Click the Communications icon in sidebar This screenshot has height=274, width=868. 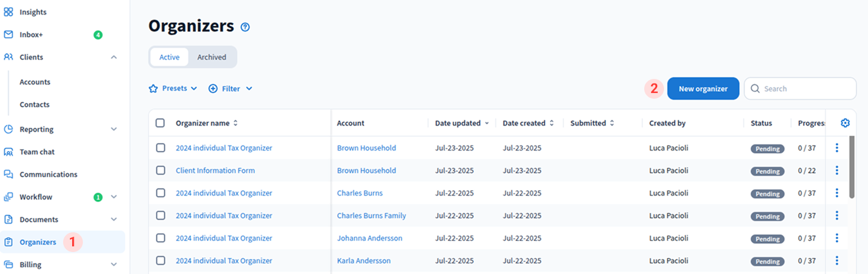click(x=8, y=174)
